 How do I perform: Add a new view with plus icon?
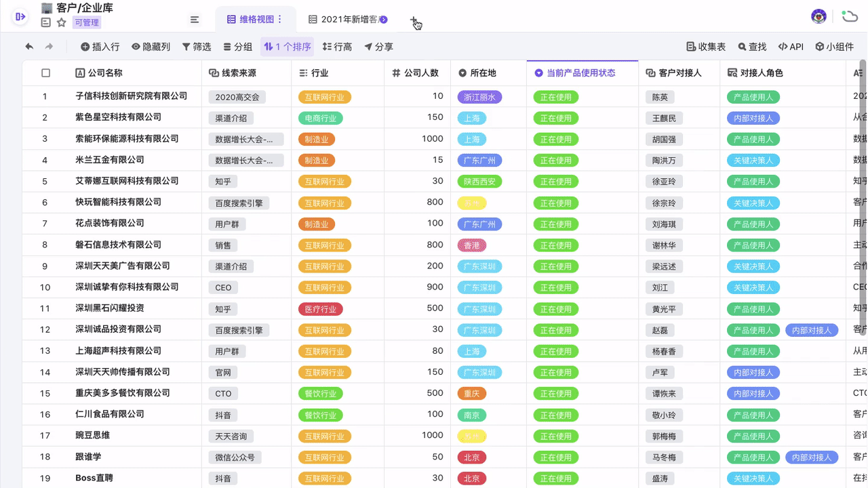coord(414,20)
